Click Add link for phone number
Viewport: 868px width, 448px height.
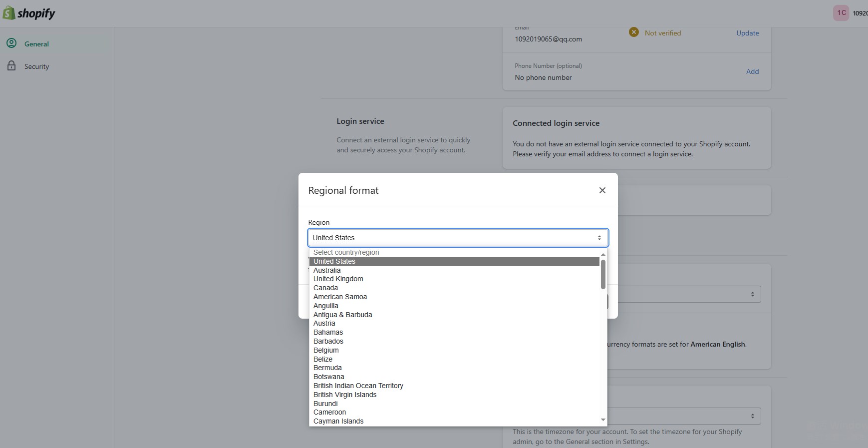click(x=752, y=71)
